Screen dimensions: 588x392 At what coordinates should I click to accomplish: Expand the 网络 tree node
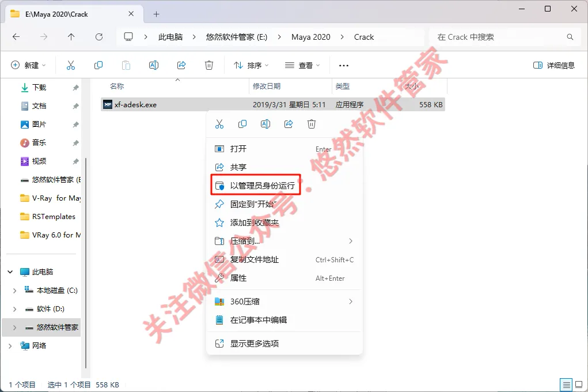click(x=10, y=346)
